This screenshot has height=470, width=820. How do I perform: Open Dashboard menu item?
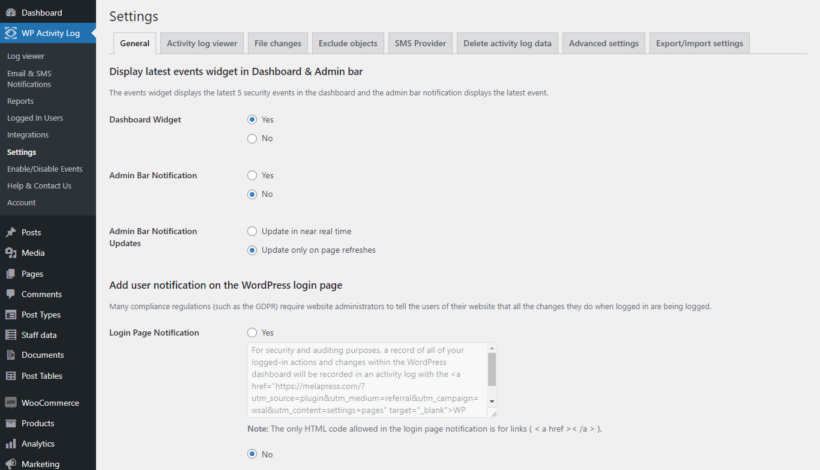[42, 13]
